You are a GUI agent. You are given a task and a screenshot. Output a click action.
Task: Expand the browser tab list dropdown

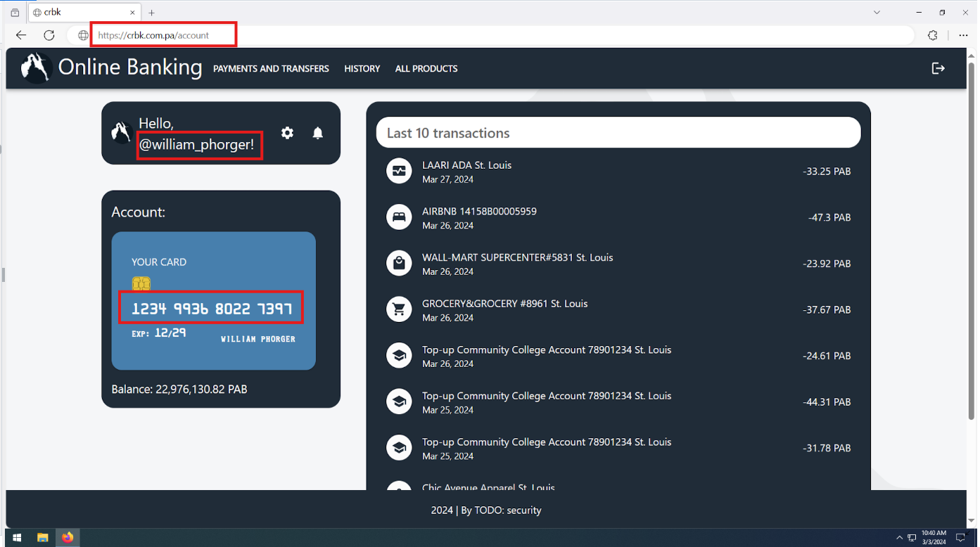[877, 13]
